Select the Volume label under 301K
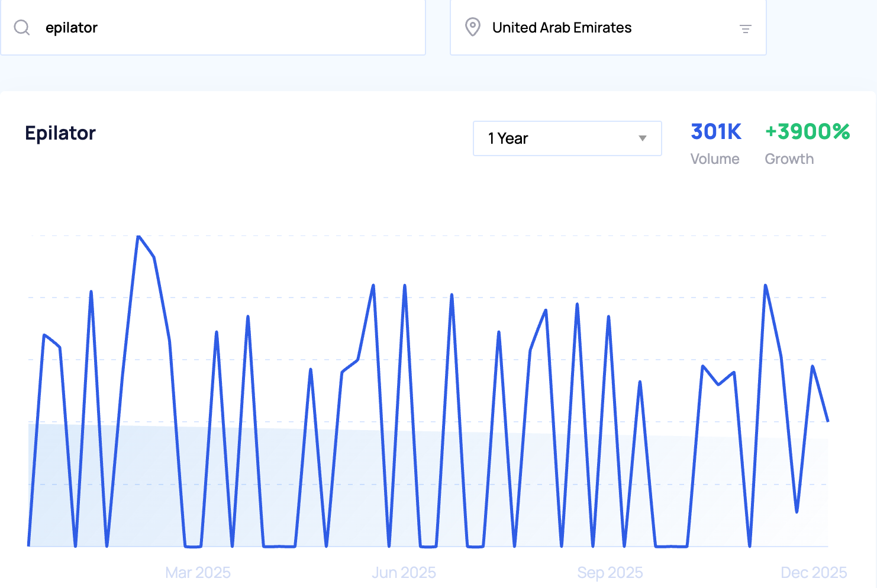Image resolution: width=877 pixels, height=588 pixels. (715, 159)
